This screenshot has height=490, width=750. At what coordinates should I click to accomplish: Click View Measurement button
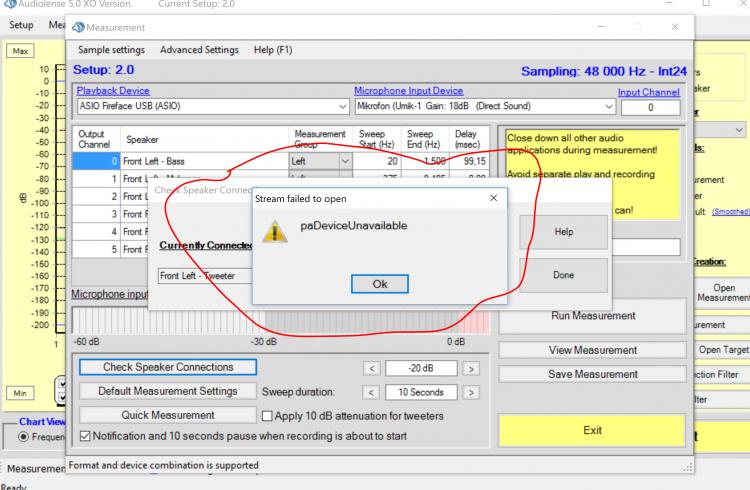(593, 350)
